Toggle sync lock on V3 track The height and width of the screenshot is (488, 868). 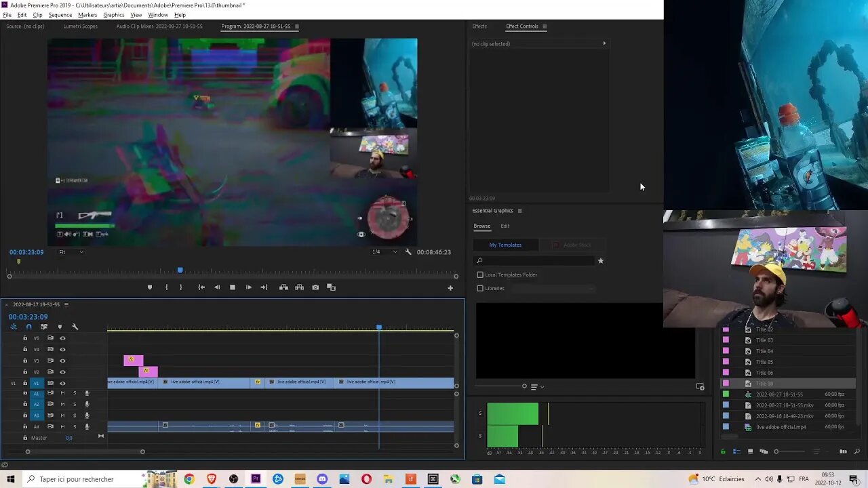(x=50, y=361)
